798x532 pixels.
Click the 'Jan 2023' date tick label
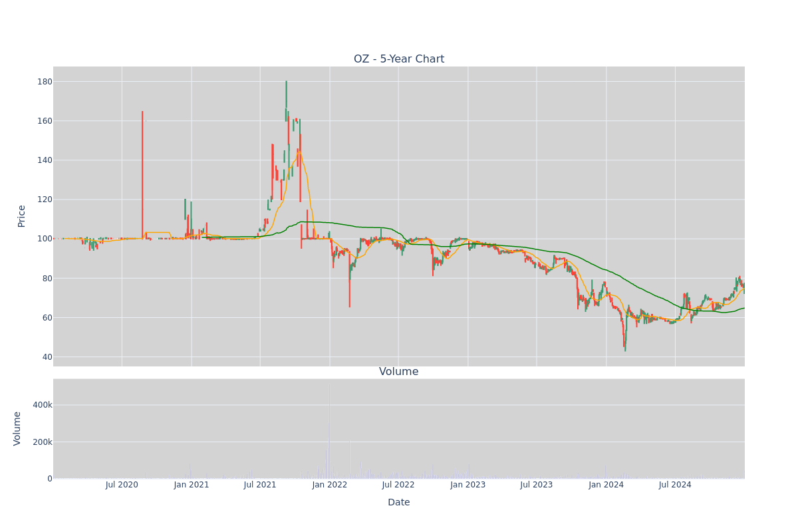(468, 485)
